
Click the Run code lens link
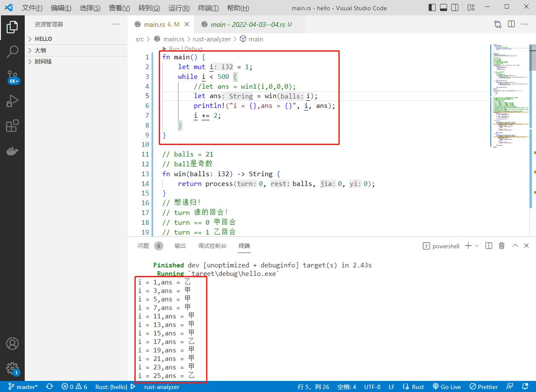174,49
